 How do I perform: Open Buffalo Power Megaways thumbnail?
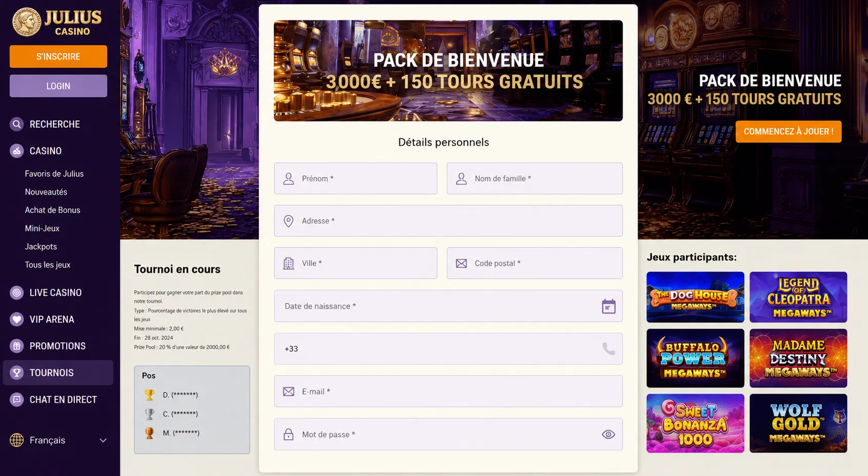point(695,358)
